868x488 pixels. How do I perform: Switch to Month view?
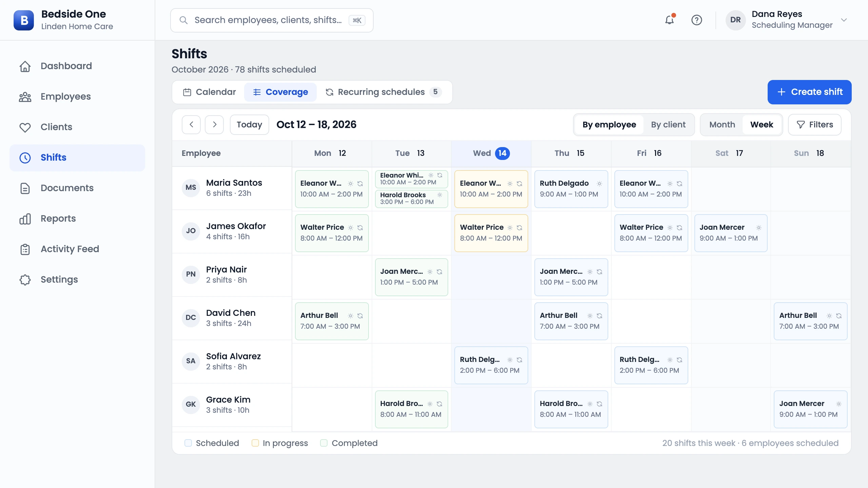722,125
